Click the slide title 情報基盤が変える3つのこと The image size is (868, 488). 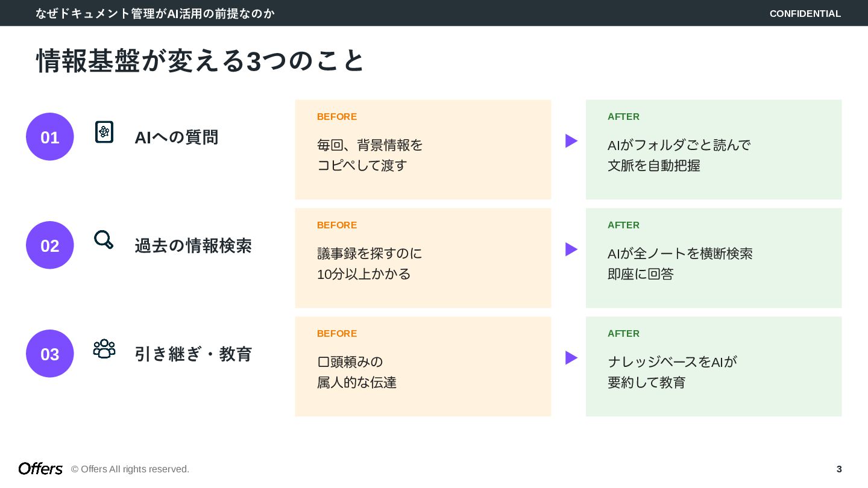click(201, 61)
